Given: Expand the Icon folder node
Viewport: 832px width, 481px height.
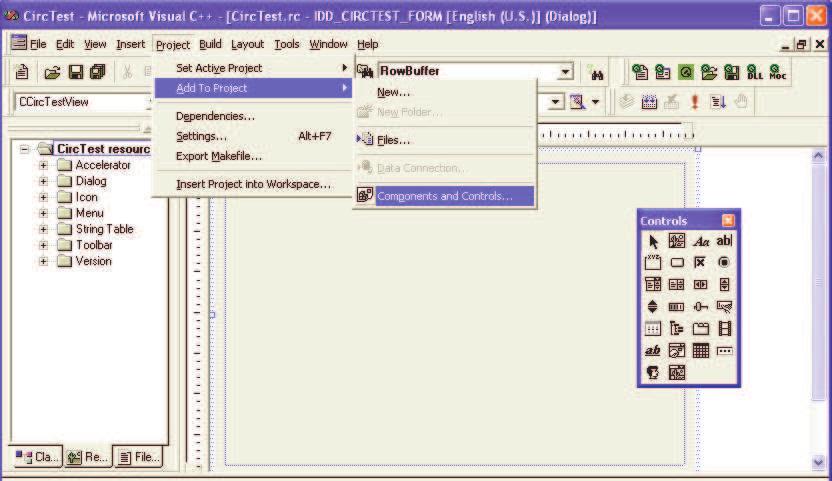Looking at the screenshot, I should [x=44, y=197].
